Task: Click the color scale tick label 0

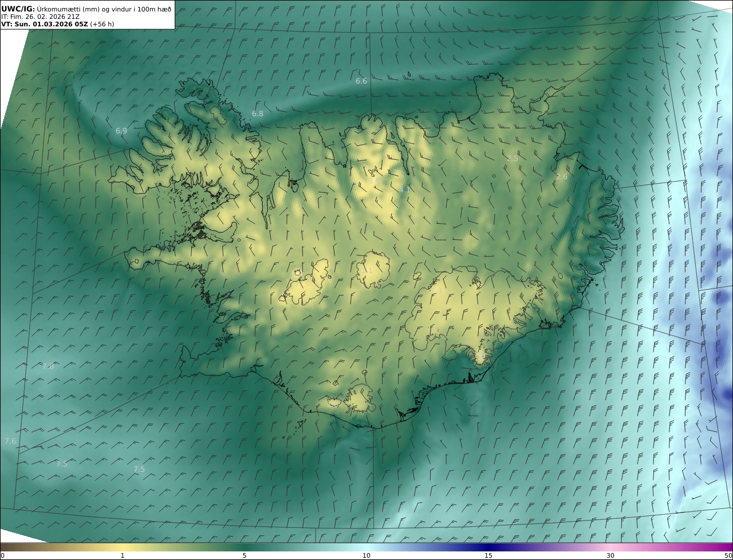Action: pyautogui.click(x=2, y=555)
